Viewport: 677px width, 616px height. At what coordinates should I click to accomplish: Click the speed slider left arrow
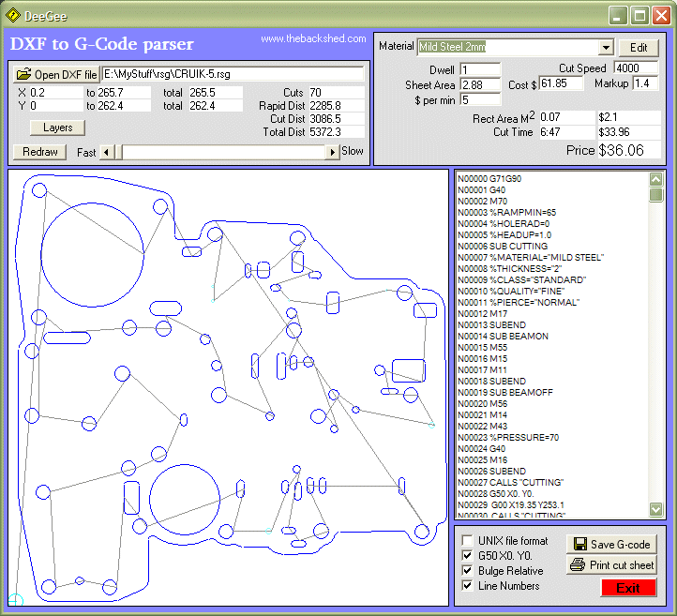[x=107, y=151]
